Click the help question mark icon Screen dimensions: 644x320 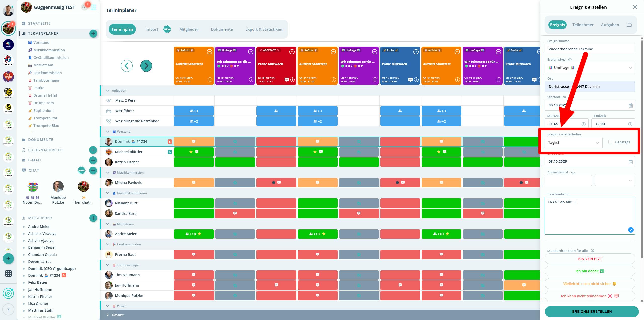click(x=8, y=310)
